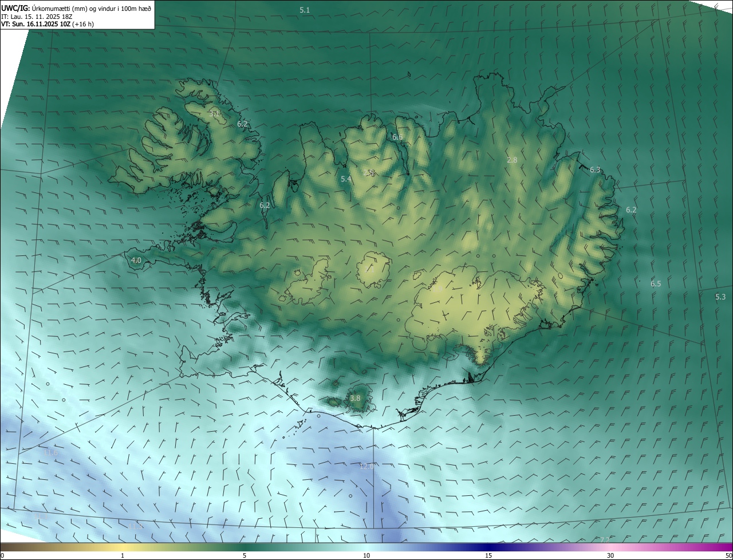
Task: Click the 12.0 value label south of Iceland
Action: click(366, 467)
